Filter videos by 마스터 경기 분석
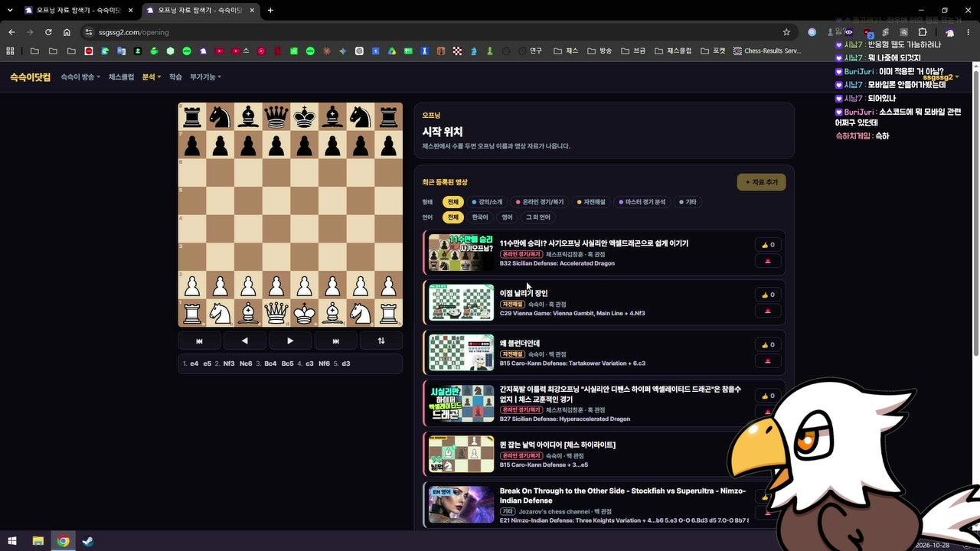Image resolution: width=980 pixels, height=551 pixels. pos(643,202)
